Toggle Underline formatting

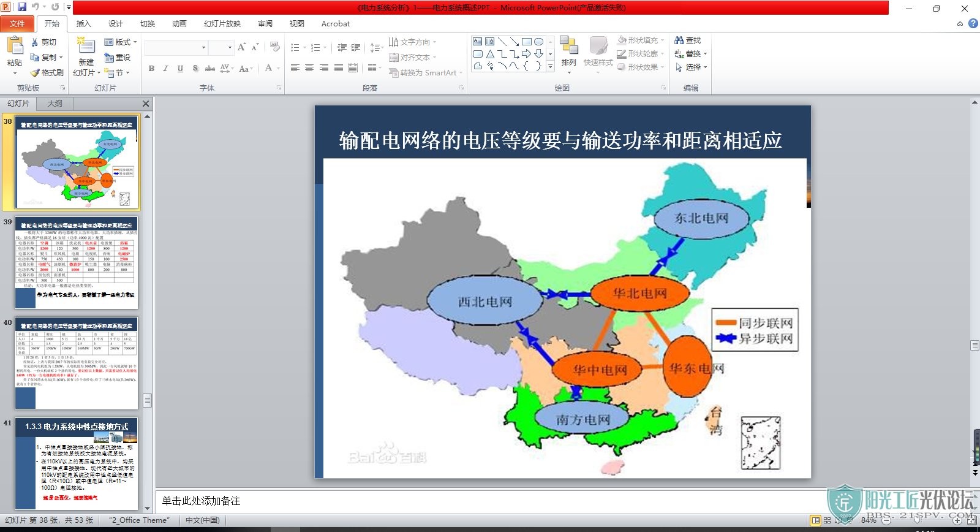tap(180, 69)
